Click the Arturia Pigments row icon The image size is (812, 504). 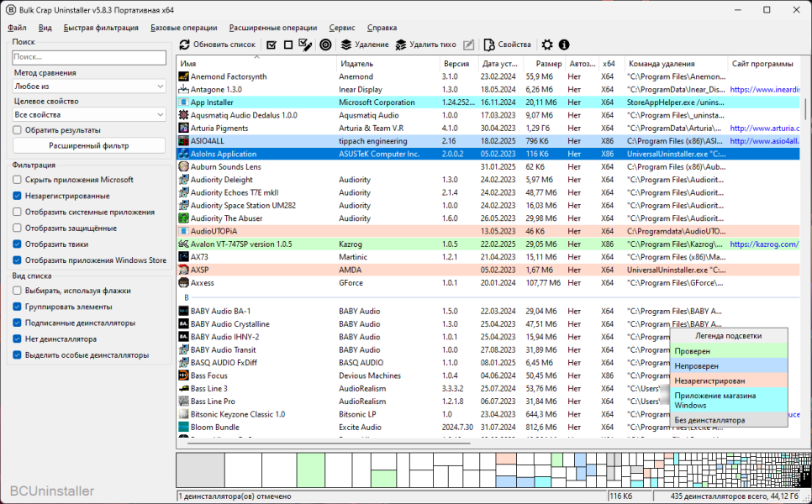[x=183, y=129]
